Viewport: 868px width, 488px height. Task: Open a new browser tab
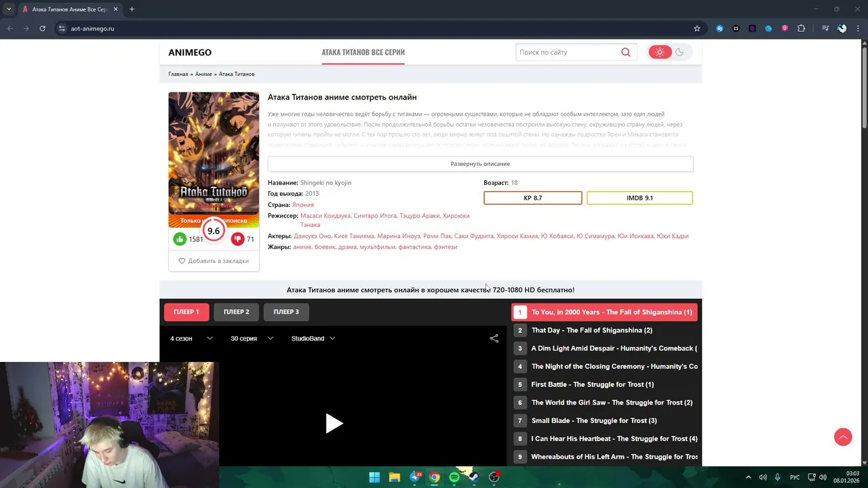click(x=132, y=9)
